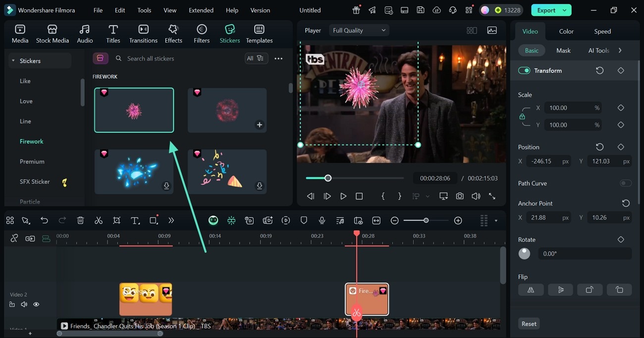644x338 pixels.
Task: Click the Rotate dial knob
Action: (x=524, y=254)
